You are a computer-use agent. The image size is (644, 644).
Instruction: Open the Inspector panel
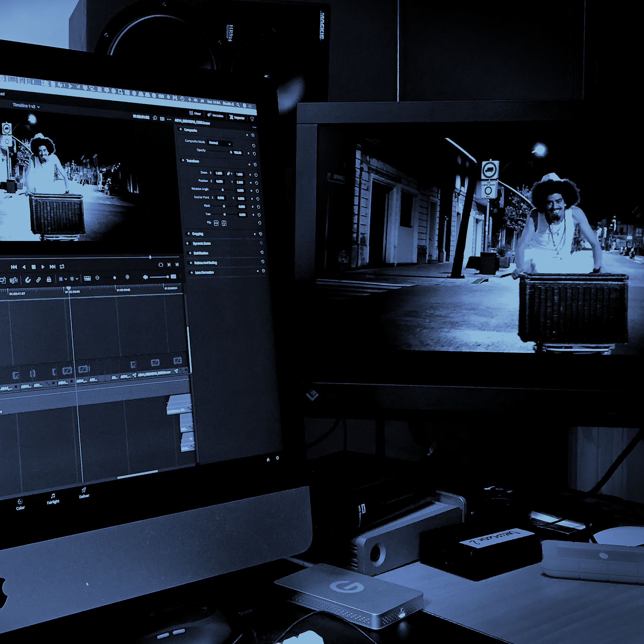click(237, 118)
